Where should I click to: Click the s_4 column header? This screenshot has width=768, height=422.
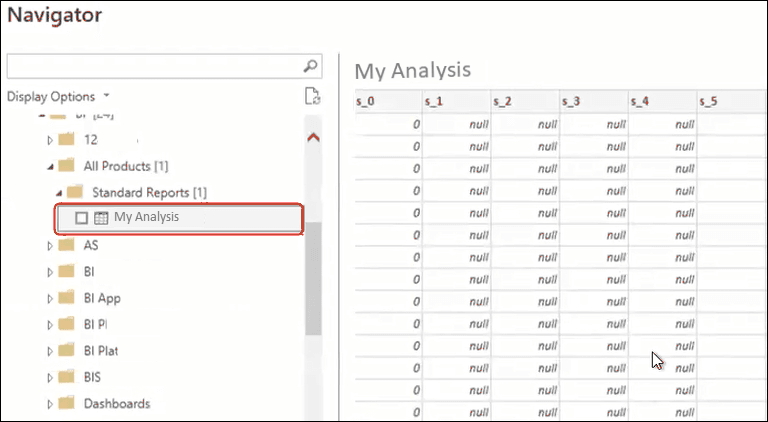[x=663, y=101]
